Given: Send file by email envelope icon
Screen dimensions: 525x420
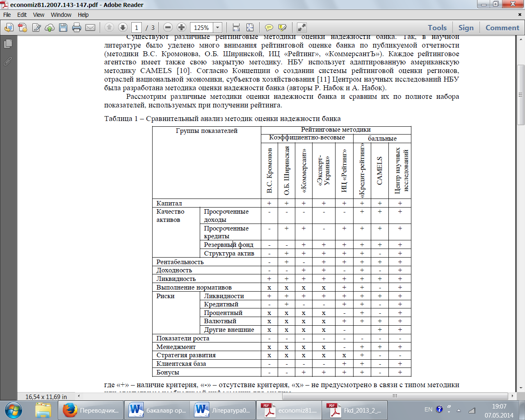Looking at the screenshot, I should [90, 27].
